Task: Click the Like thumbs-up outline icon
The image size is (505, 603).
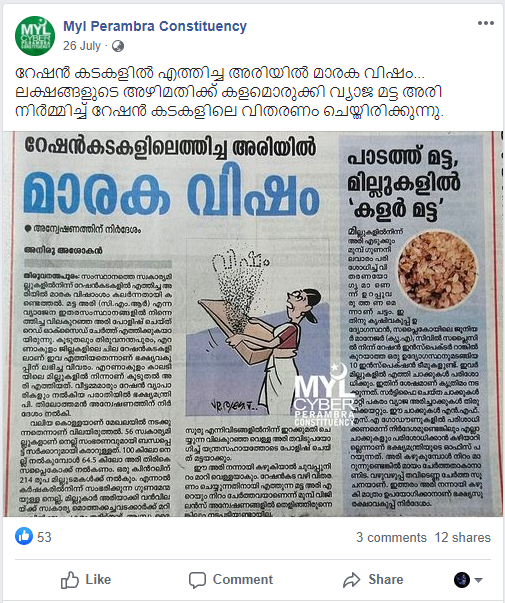Action: (70, 580)
